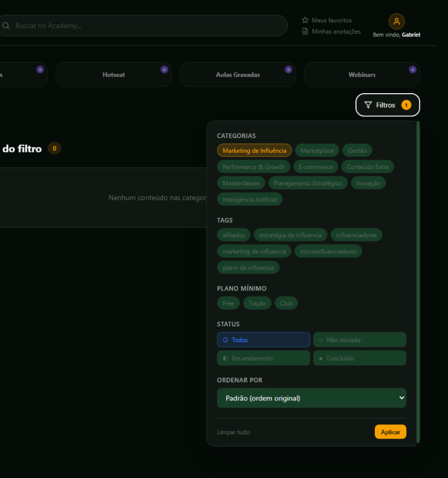Screen dimensions: 448x478
Task: Click the CATEGORIAS section heading
Action: click(x=236, y=136)
